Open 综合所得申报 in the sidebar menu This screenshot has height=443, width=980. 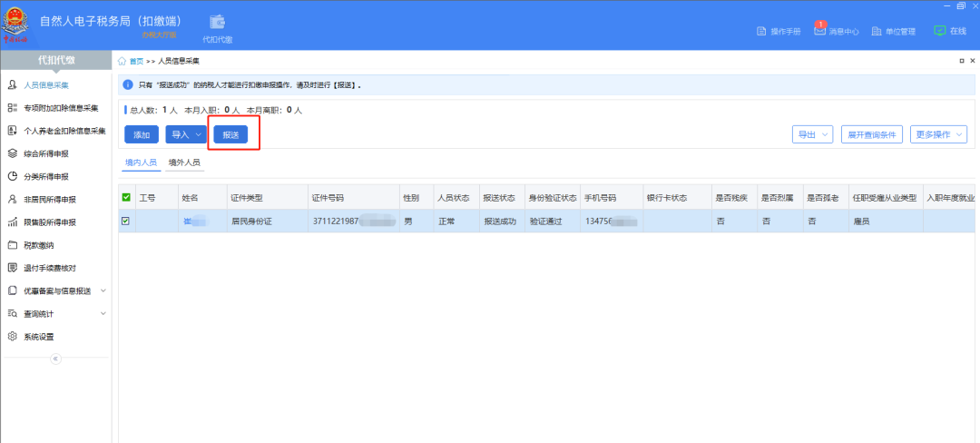click(46, 153)
